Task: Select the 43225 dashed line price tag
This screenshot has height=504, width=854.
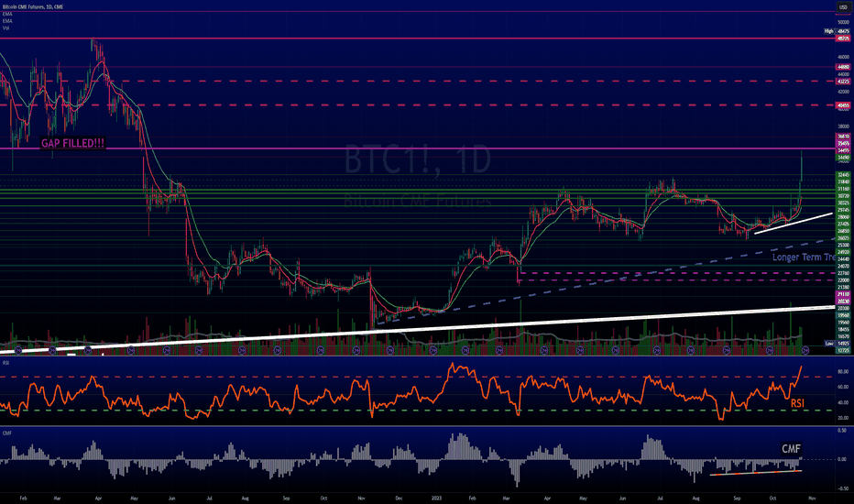Action: pyautogui.click(x=844, y=82)
